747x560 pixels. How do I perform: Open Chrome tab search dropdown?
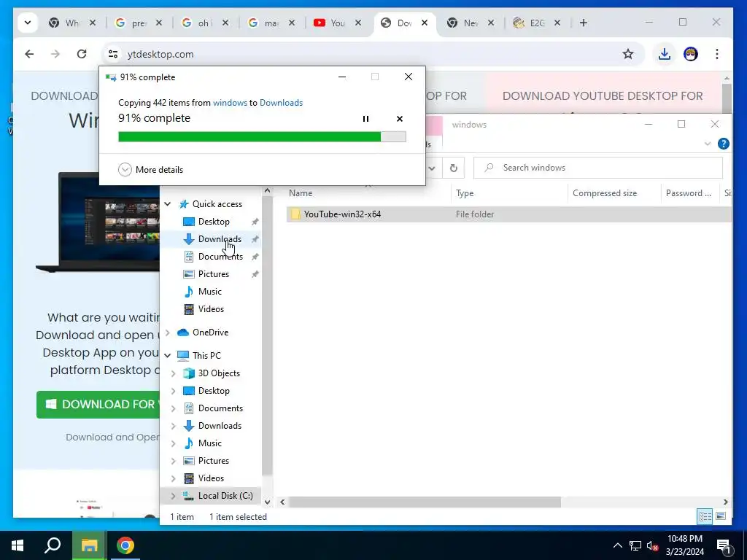(28, 23)
